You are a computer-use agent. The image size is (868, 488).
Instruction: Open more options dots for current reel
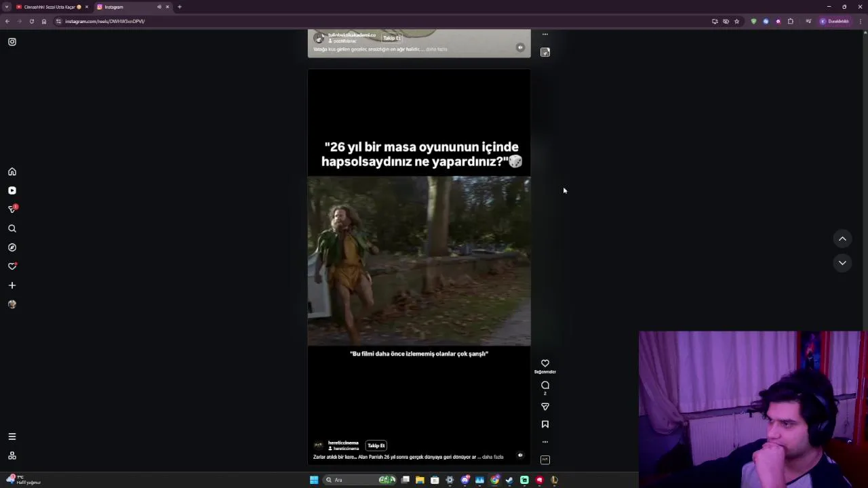pyautogui.click(x=545, y=442)
